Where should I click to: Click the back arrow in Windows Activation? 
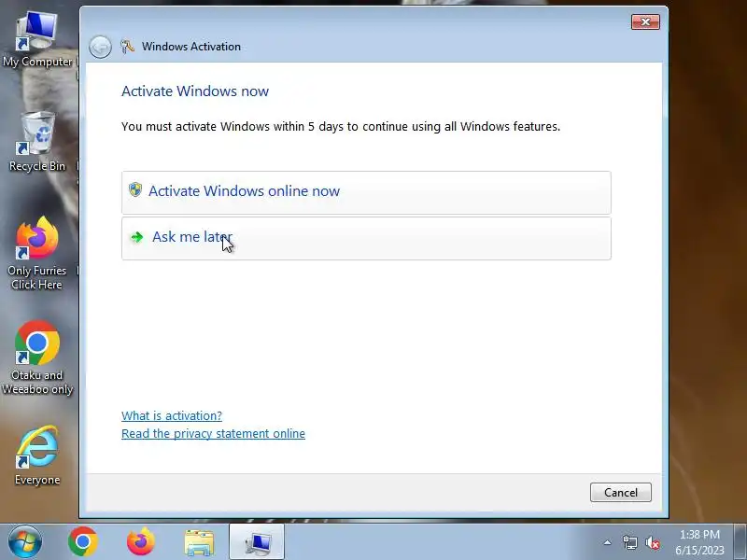[100, 47]
